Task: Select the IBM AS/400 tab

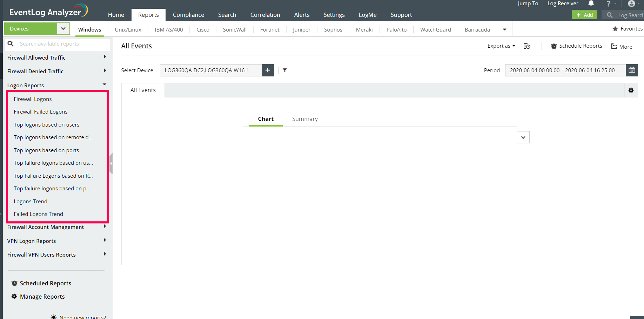Action: pyautogui.click(x=169, y=30)
